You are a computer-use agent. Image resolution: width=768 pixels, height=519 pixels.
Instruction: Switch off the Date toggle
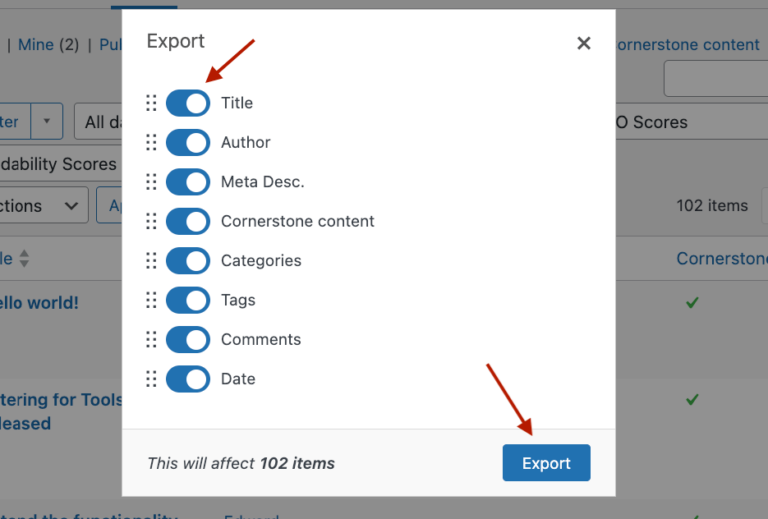188,379
